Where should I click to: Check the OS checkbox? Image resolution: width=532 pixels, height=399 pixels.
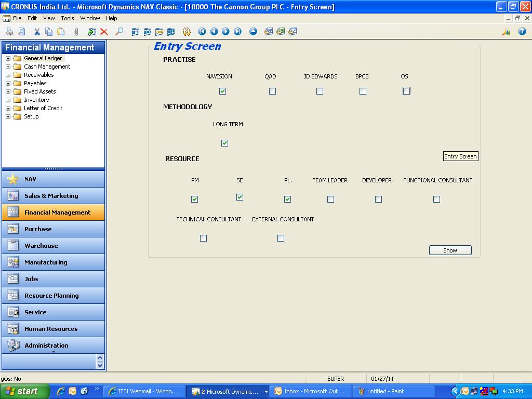click(x=406, y=91)
